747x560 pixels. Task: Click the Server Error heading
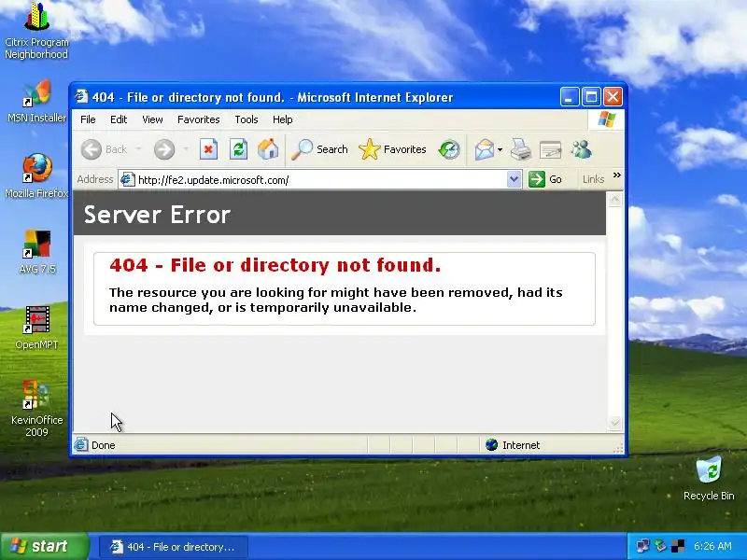coord(158,215)
